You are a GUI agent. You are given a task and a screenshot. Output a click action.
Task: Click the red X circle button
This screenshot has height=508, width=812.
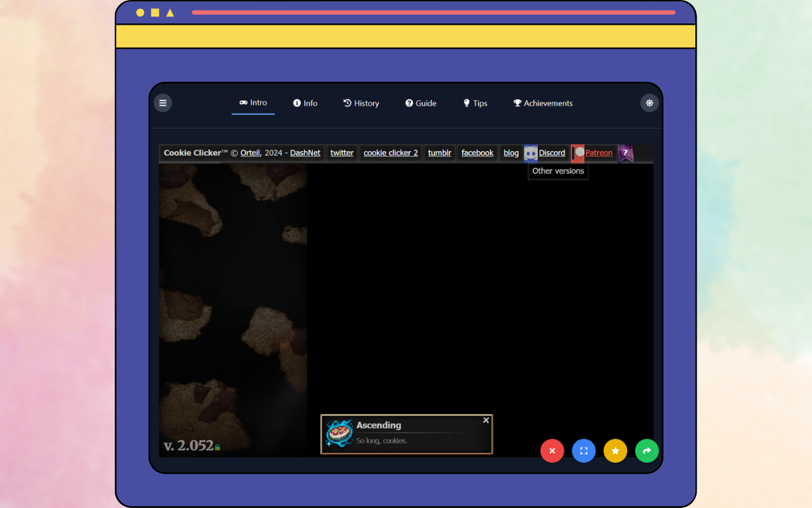pos(552,451)
